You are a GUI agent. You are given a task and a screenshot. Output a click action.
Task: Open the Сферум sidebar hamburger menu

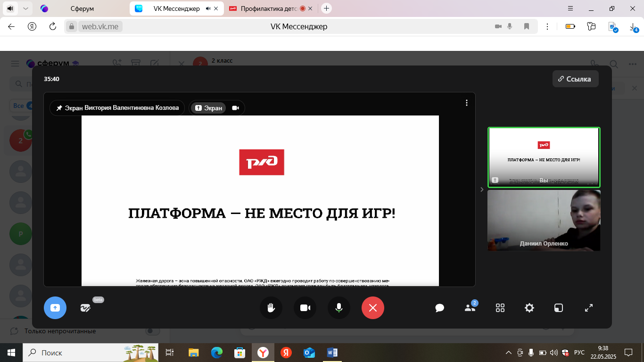[x=15, y=64]
